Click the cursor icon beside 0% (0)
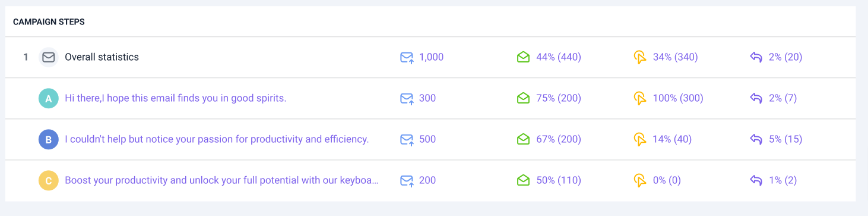Image resolution: width=868 pixels, height=216 pixels. coord(639,181)
